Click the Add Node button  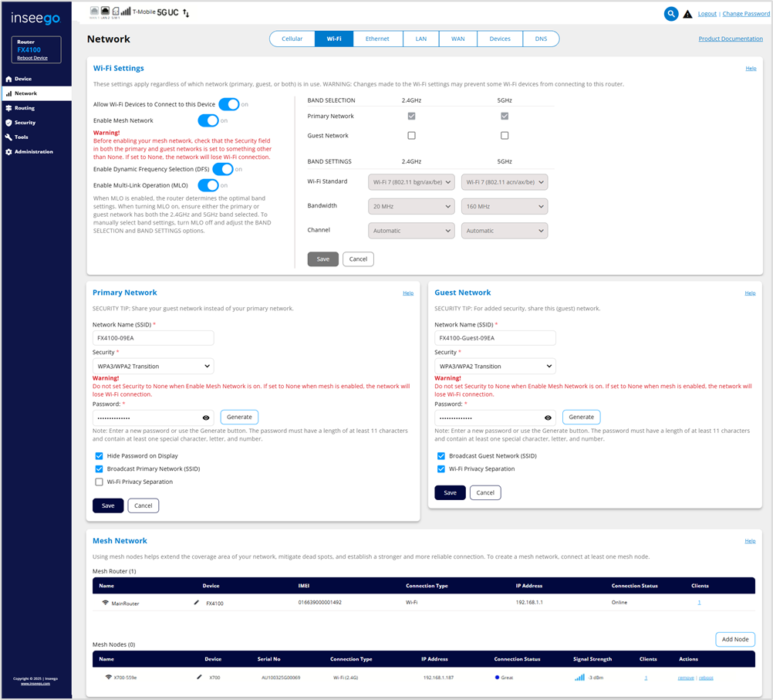click(x=734, y=640)
